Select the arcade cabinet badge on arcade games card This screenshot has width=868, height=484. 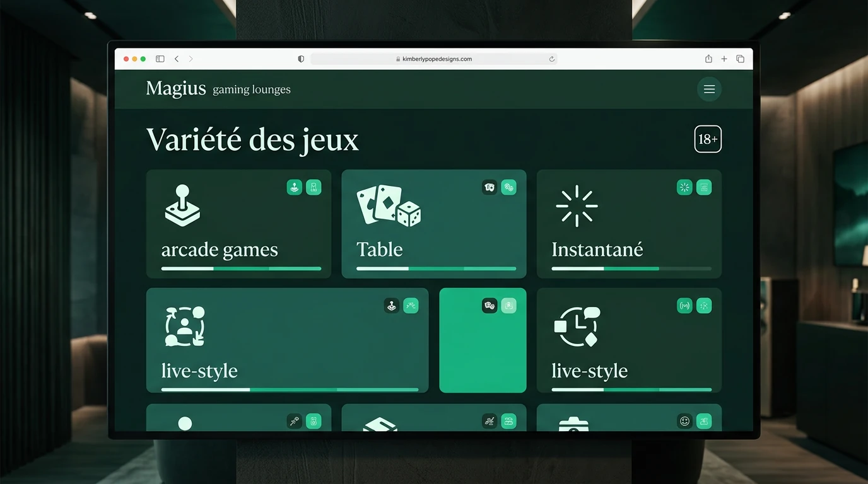[314, 187]
